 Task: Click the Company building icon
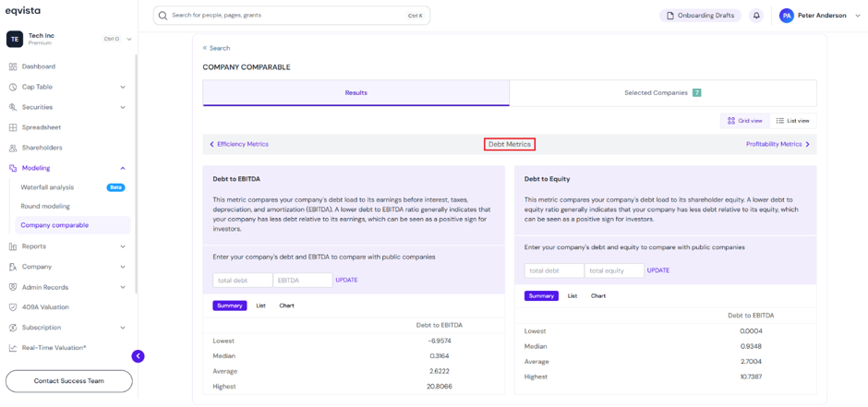click(13, 267)
